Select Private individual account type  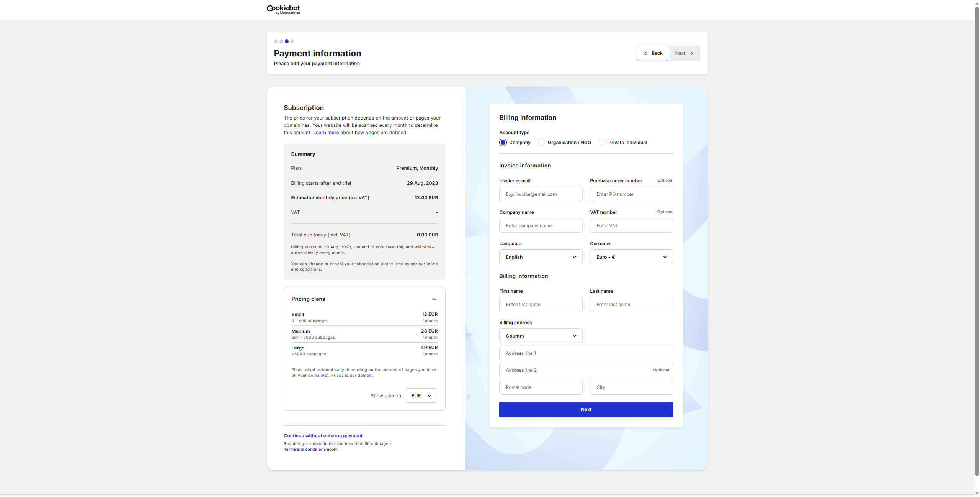coord(602,143)
